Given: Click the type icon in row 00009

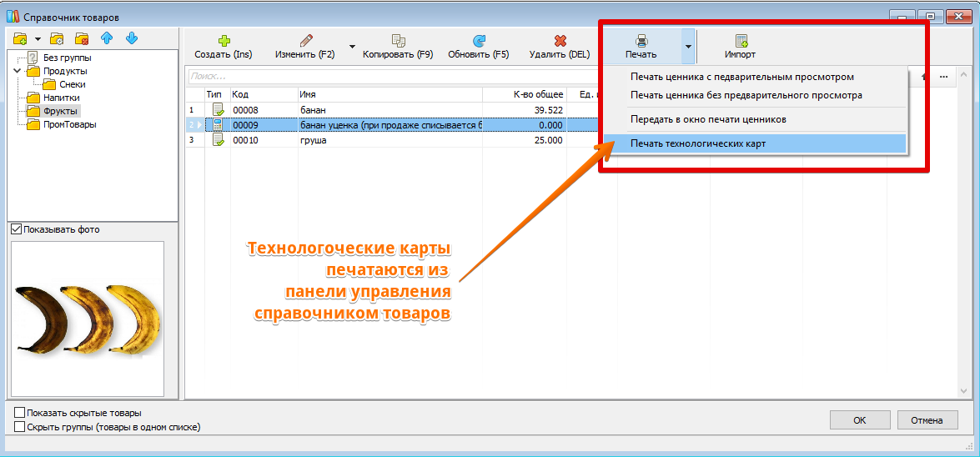Looking at the screenshot, I should [x=219, y=125].
